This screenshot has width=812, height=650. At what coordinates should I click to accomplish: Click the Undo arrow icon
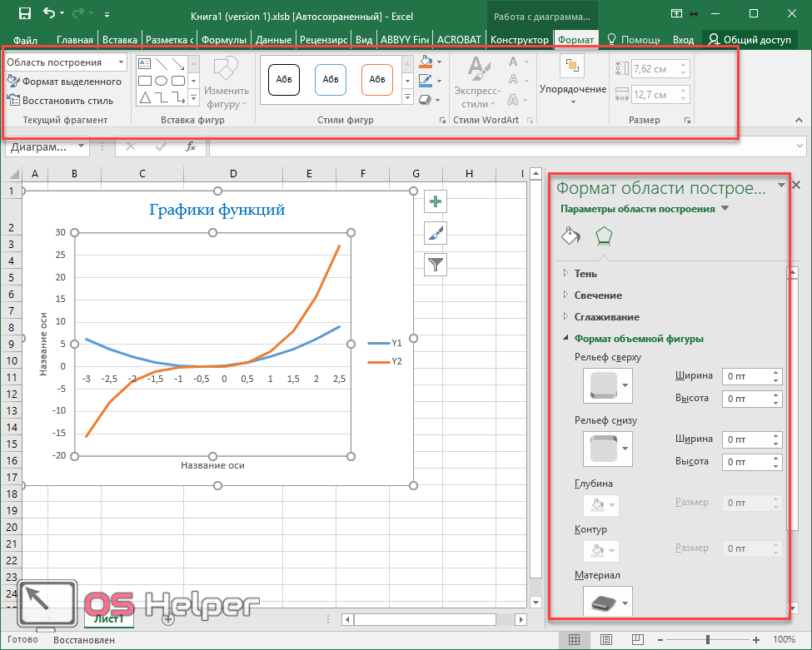(49, 13)
